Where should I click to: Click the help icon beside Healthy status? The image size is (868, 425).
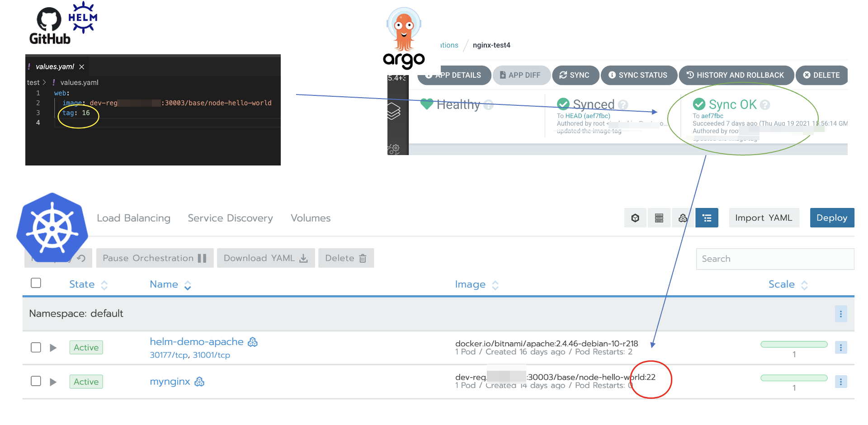(x=488, y=105)
